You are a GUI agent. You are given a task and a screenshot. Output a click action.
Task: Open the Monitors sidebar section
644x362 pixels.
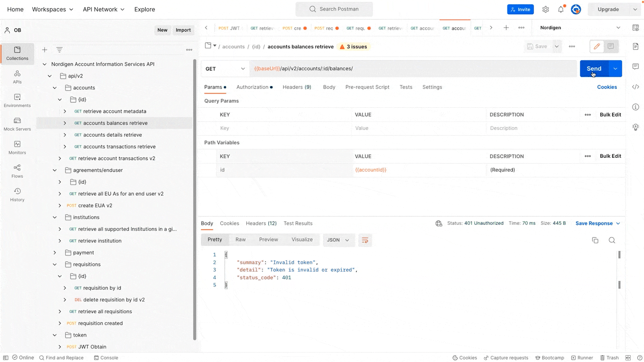pyautogui.click(x=17, y=147)
